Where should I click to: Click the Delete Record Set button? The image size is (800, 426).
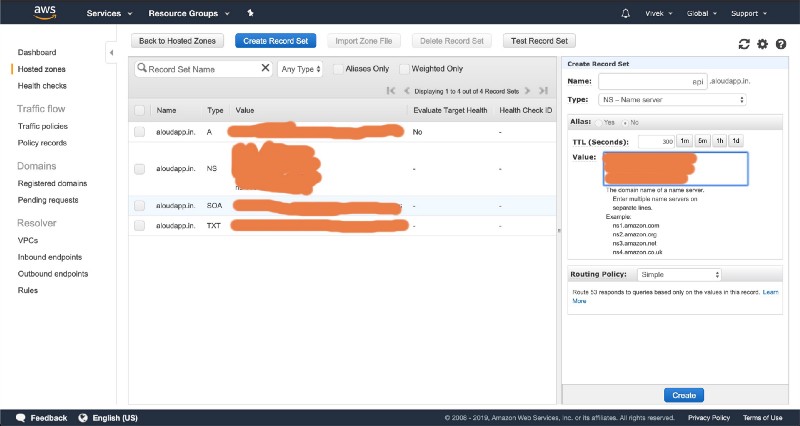452,41
